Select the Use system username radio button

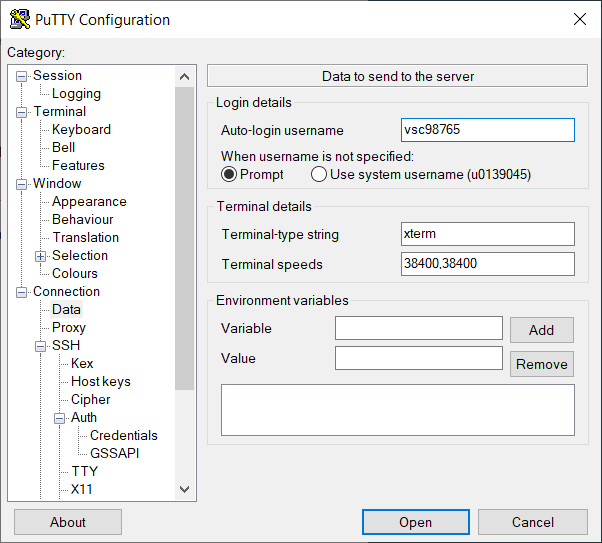pyautogui.click(x=319, y=174)
